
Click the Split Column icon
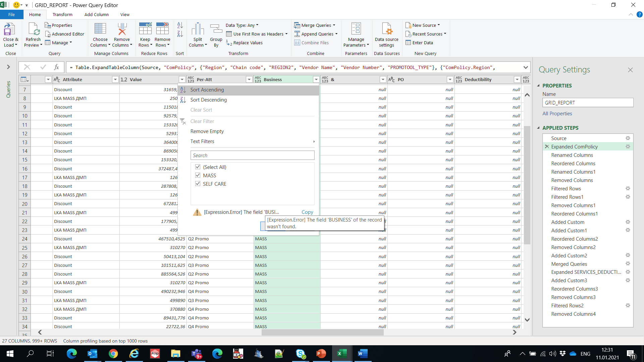[x=198, y=30]
